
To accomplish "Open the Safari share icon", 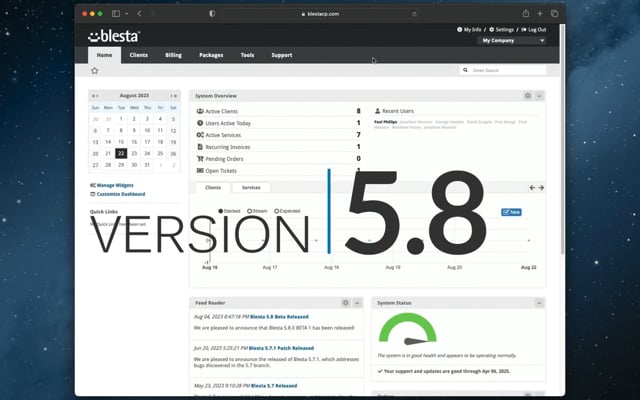I will (526, 13).
